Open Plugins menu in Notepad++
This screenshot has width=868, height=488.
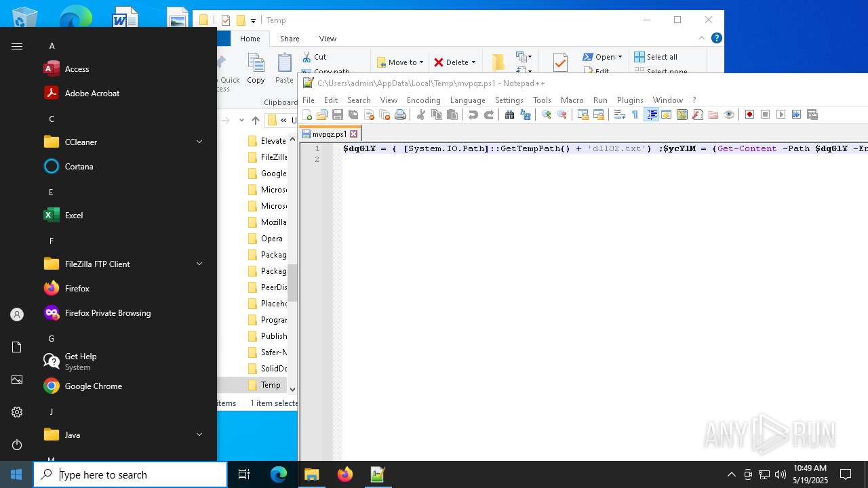630,100
